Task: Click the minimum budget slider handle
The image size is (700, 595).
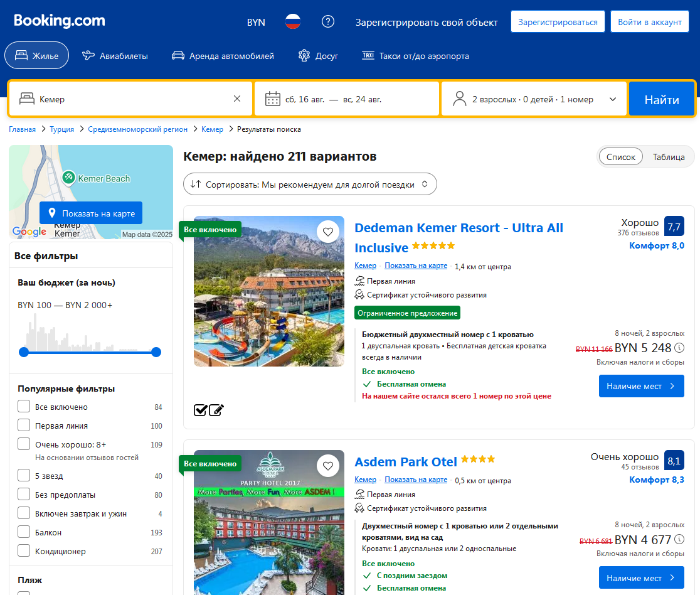Action: (x=24, y=352)
